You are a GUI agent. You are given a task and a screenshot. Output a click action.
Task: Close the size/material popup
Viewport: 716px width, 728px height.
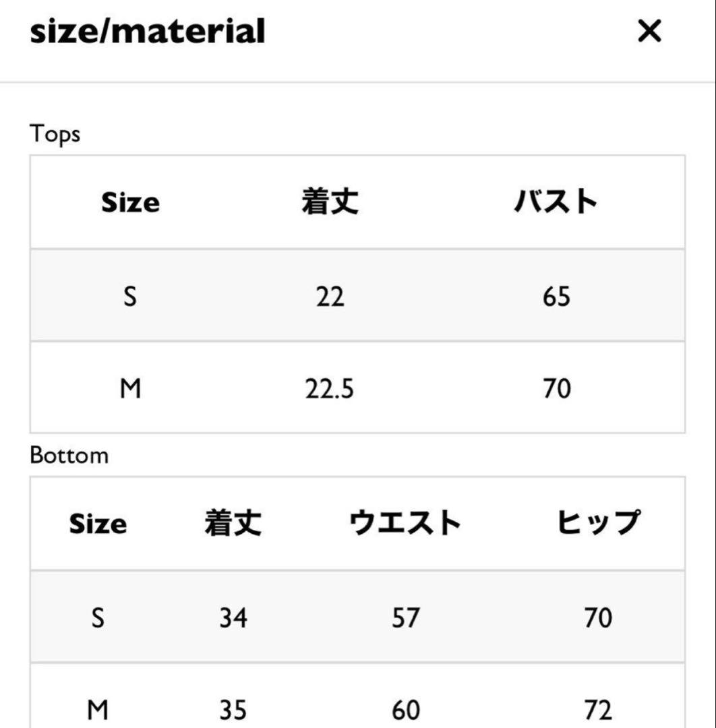tap(649, 32)
